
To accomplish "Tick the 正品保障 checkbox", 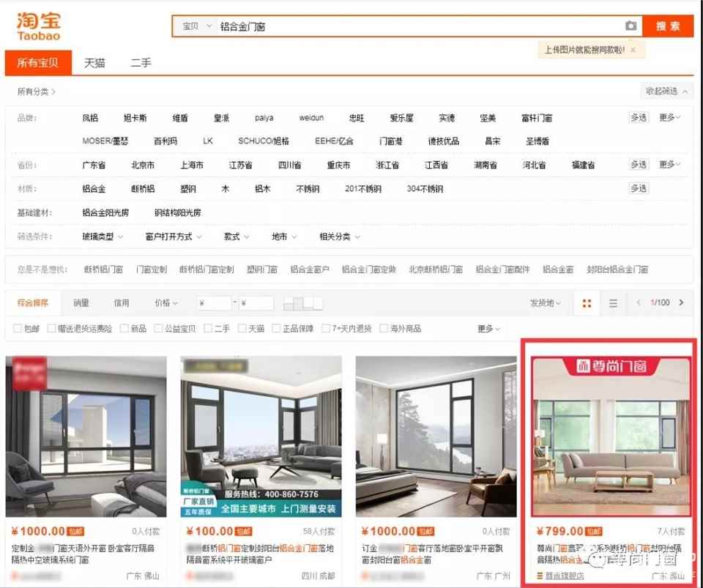I will (277, 329).
